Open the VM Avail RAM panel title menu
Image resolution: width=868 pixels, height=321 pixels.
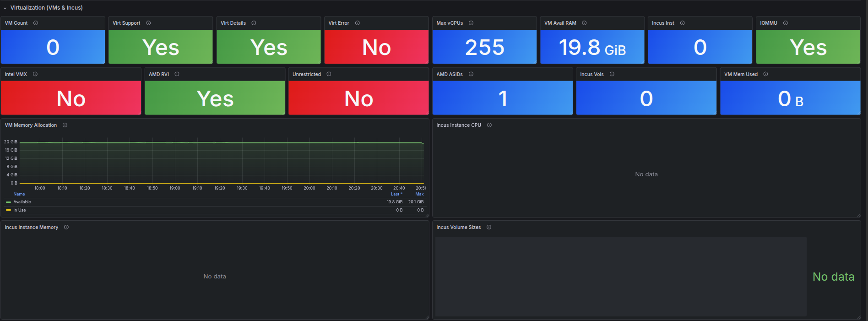560,23
